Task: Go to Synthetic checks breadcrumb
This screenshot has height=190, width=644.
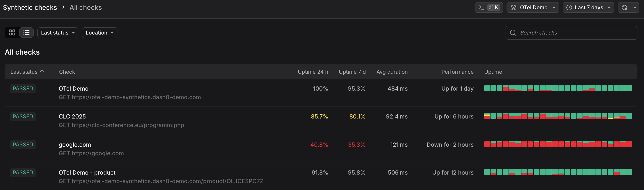Action: (30, 8)
